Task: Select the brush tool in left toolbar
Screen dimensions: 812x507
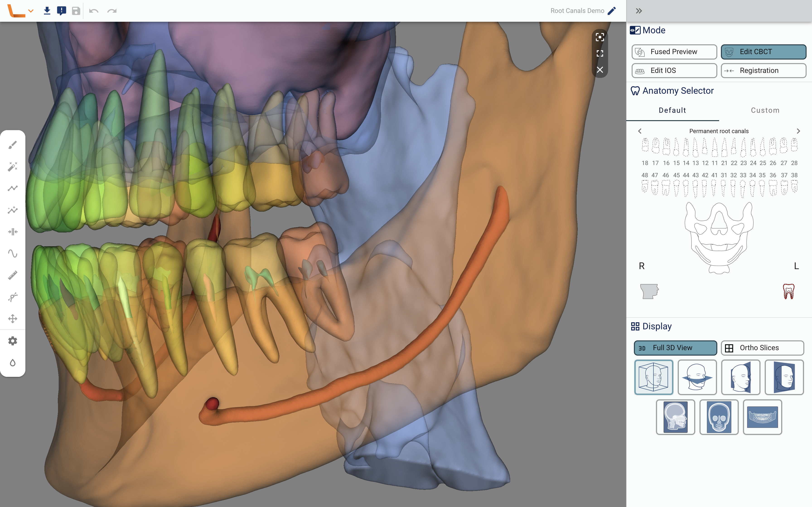Action: (13, 145)
